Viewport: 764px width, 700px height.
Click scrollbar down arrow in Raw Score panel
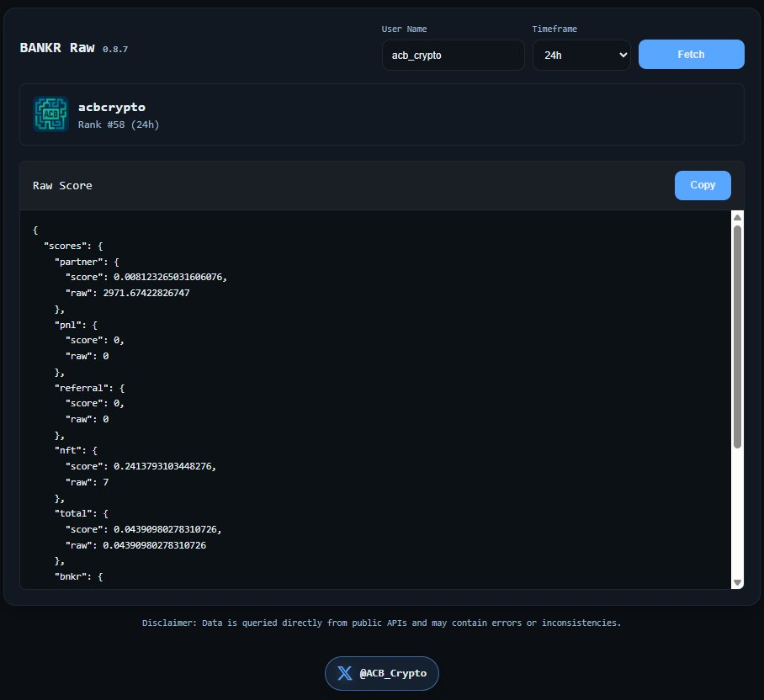click(737, 582)
